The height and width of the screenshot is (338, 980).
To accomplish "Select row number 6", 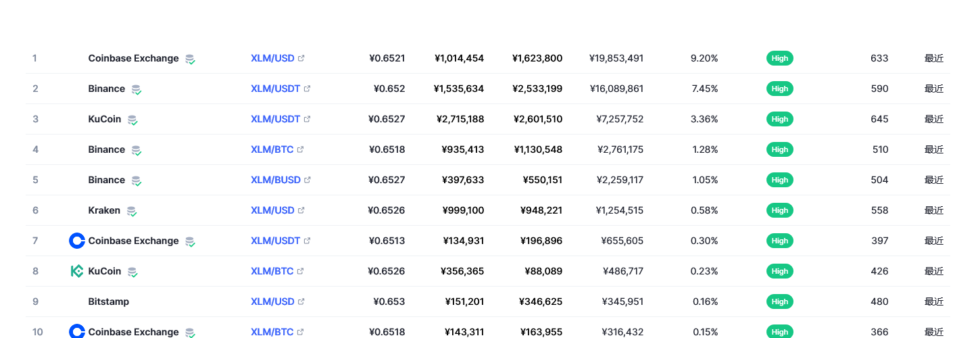I will point(35,210).
